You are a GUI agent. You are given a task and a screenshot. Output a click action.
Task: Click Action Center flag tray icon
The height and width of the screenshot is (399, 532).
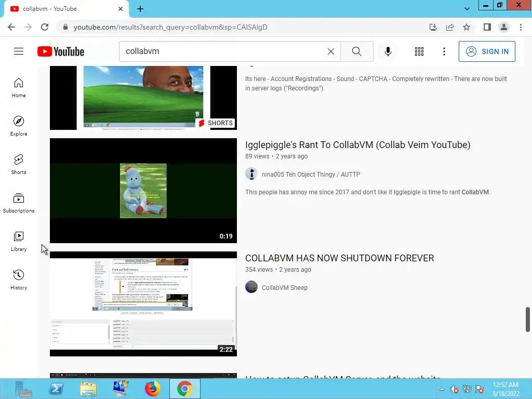click(480, 389)
